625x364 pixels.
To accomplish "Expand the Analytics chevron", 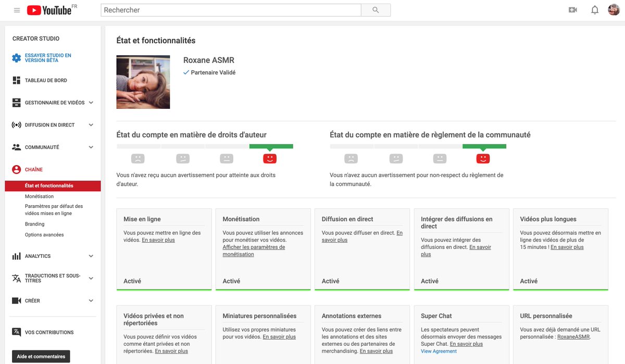I will (x=91, y=256).
